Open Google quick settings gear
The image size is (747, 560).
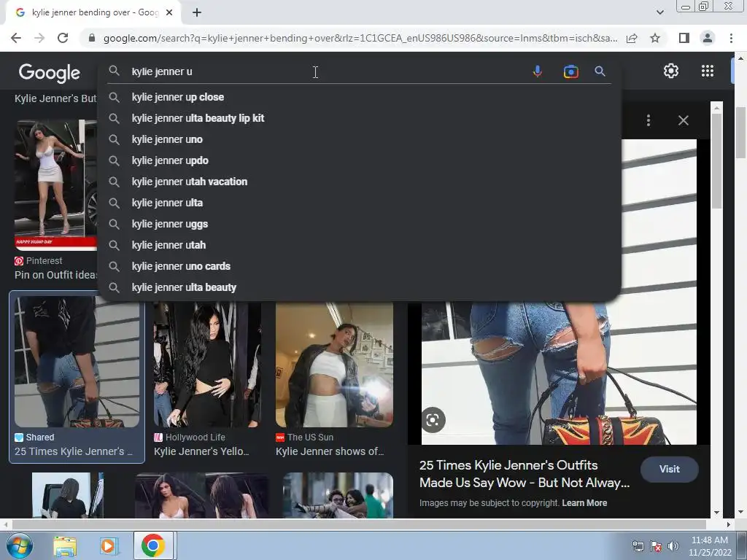(671, 71)
